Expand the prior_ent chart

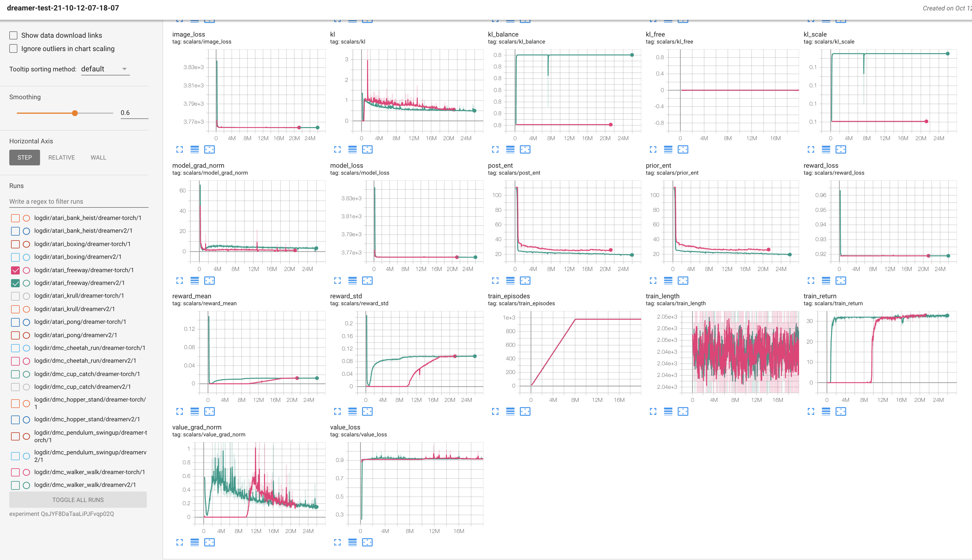[653, 280]
